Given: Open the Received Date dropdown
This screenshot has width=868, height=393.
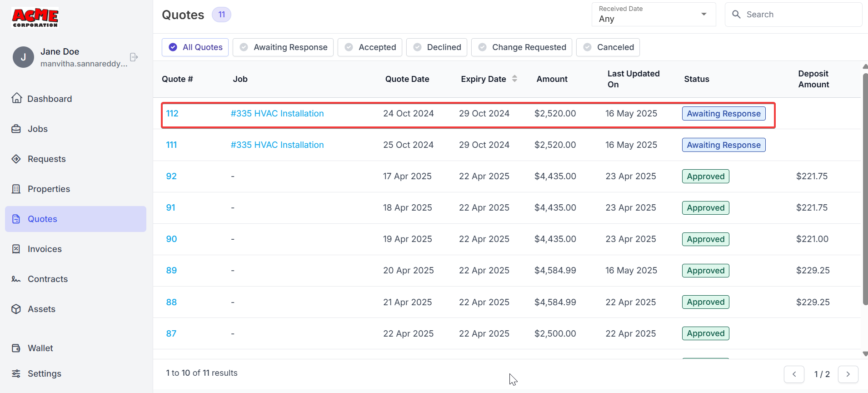Looking at the screenshot, I should 653,15.
